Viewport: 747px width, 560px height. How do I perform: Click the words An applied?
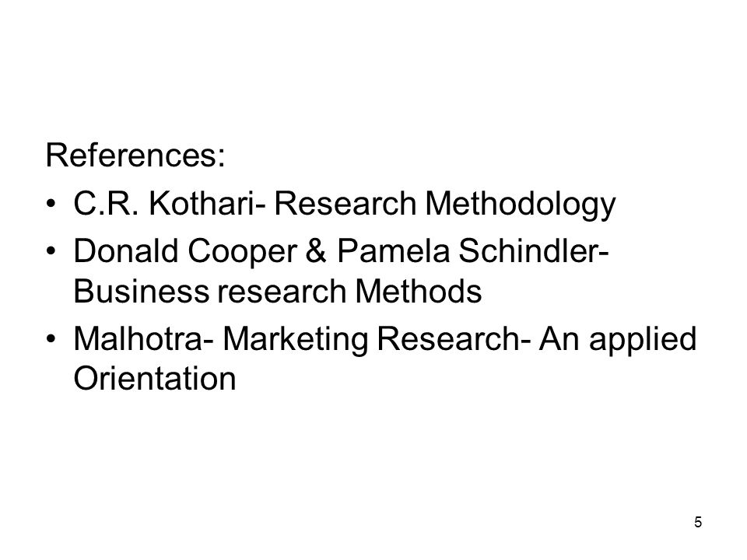click(x=618, y=341)
